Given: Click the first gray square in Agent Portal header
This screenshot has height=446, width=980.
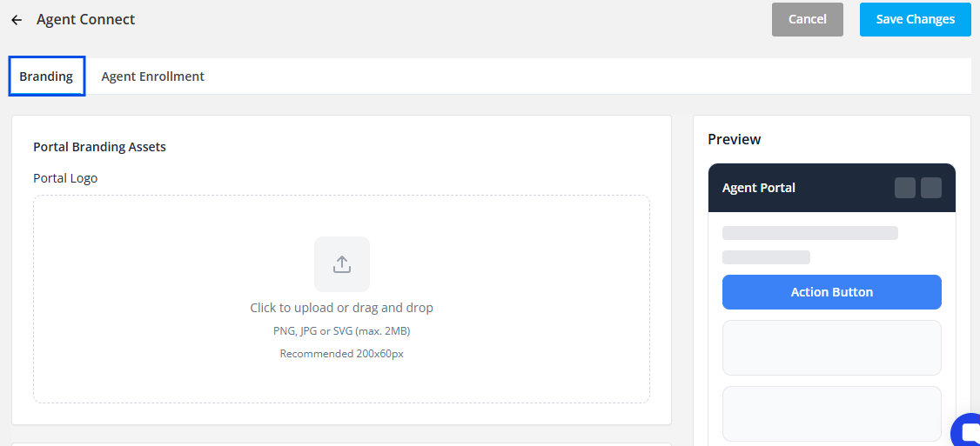Looking at the screenshot, I should (905, 188).
